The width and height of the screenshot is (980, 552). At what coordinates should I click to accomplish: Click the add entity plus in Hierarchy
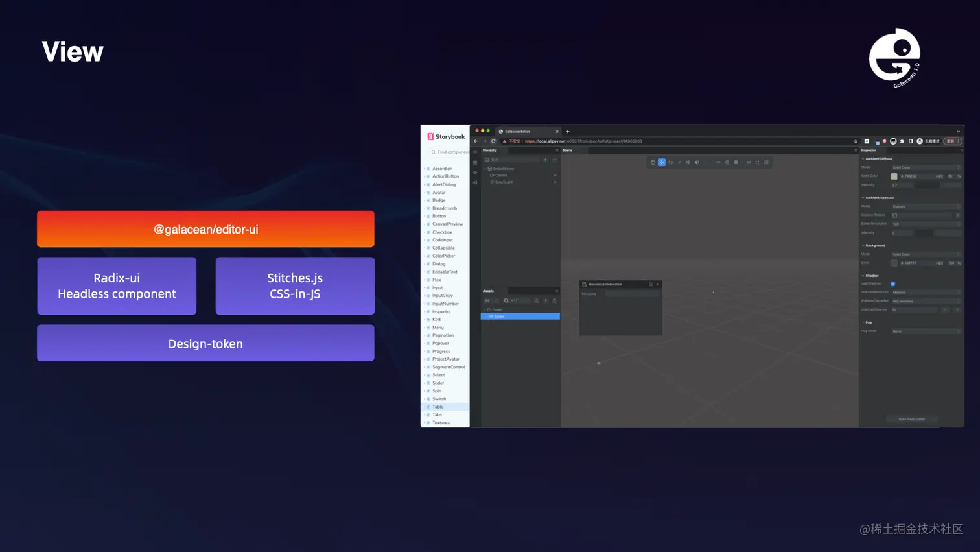(546, 160)
